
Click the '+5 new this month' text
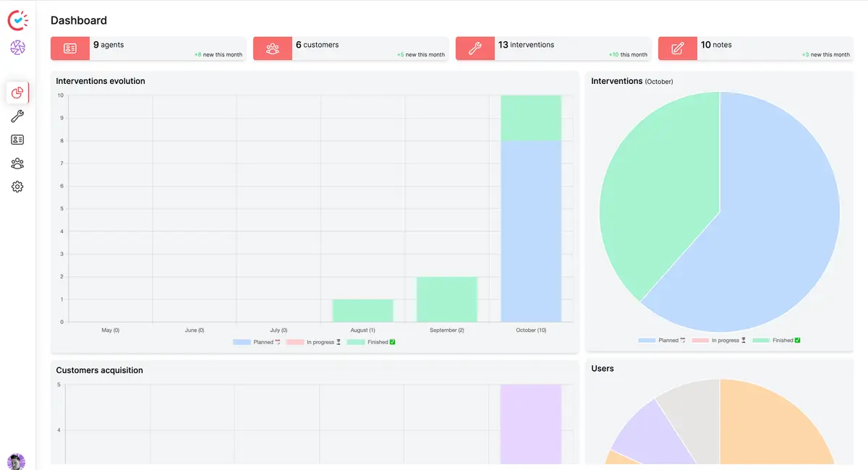[x=420, y=55]
